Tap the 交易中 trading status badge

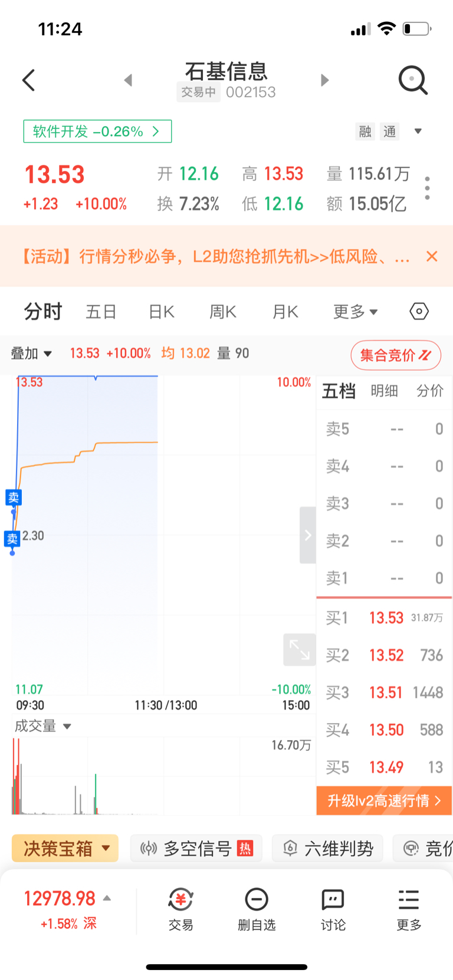199,92
